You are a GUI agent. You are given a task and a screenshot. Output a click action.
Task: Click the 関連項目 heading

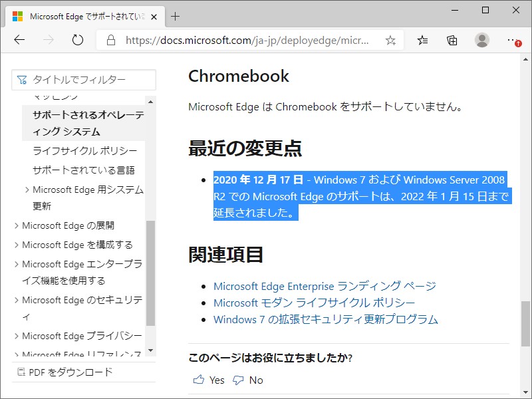coord(225,255)
